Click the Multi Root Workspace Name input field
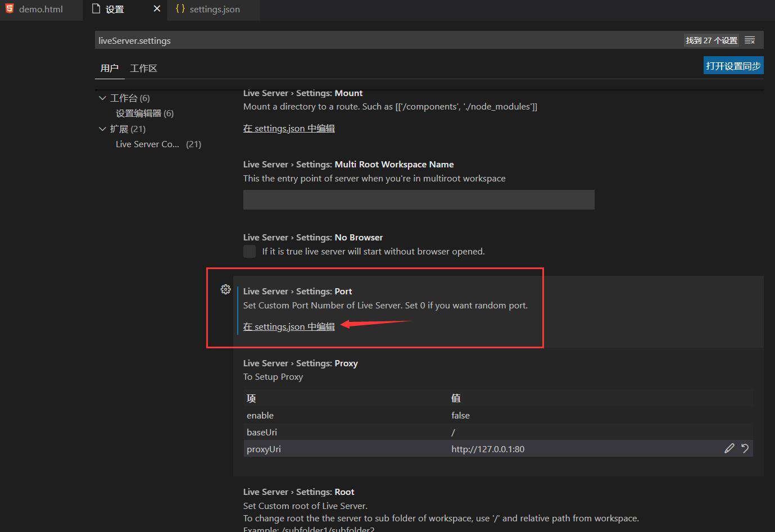 [x=419, y=199]
